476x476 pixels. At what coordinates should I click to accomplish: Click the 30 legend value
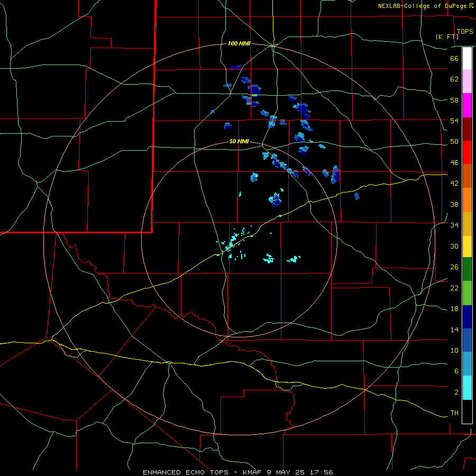(454, 246)
